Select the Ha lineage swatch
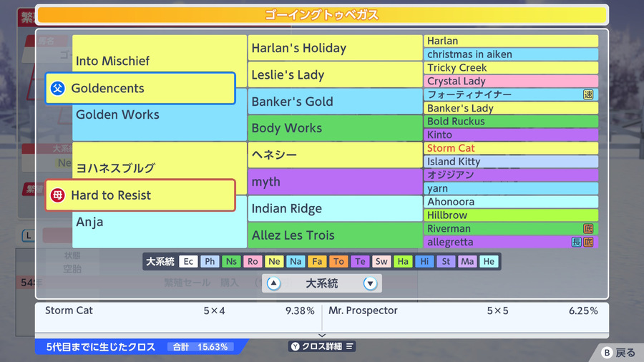The image size is (644, 362). pyautogui.click(x=403, y=261)
